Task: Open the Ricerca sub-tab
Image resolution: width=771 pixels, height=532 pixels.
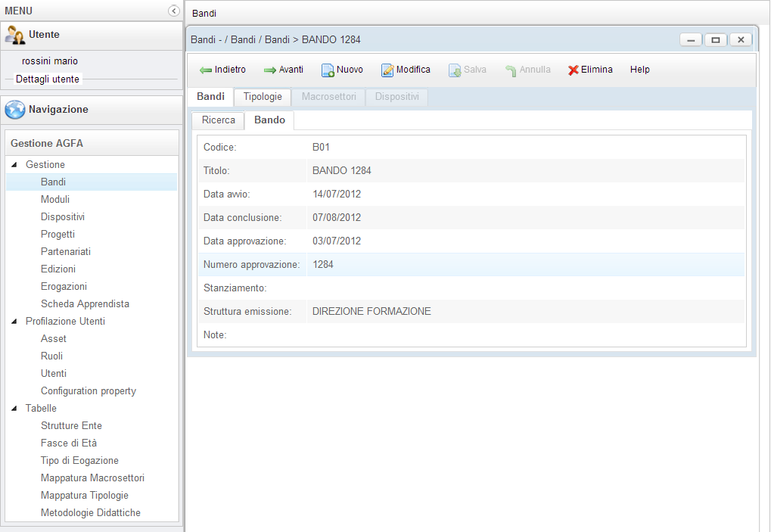Action: pos(219,120)
